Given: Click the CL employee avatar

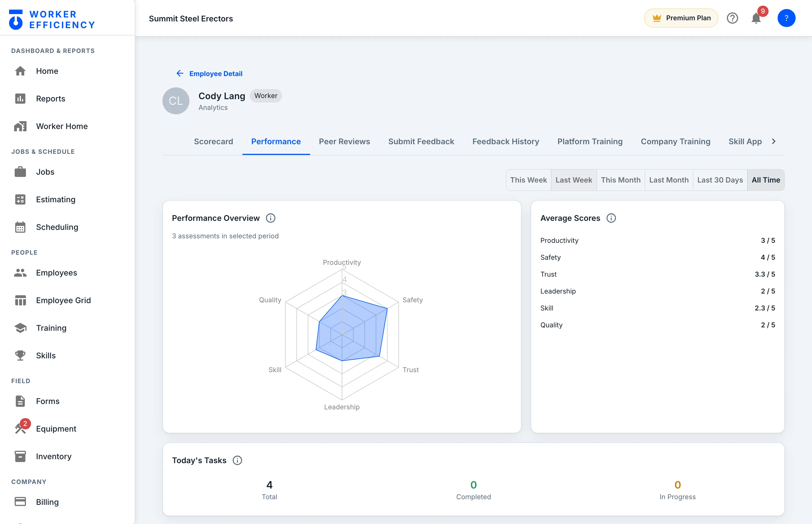Looking at the screenshot, I should pyautogui.click(x=176, y=101).
